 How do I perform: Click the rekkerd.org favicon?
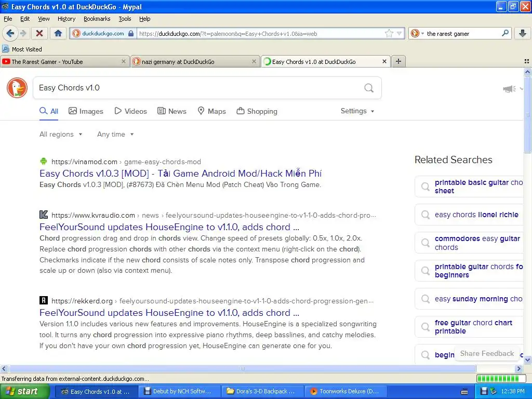coord(44,300)
